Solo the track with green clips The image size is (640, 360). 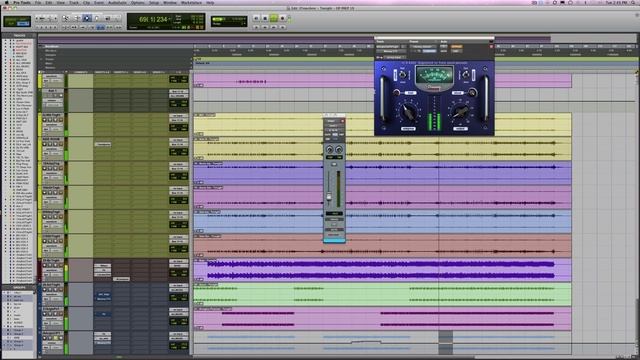click(x=56, y=290)
